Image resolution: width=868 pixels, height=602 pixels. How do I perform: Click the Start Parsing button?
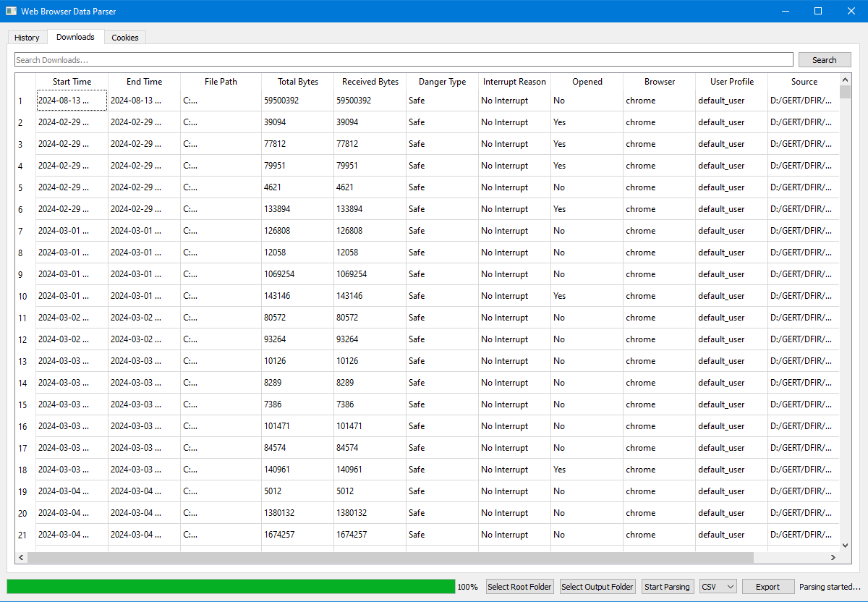pos(668,587)
